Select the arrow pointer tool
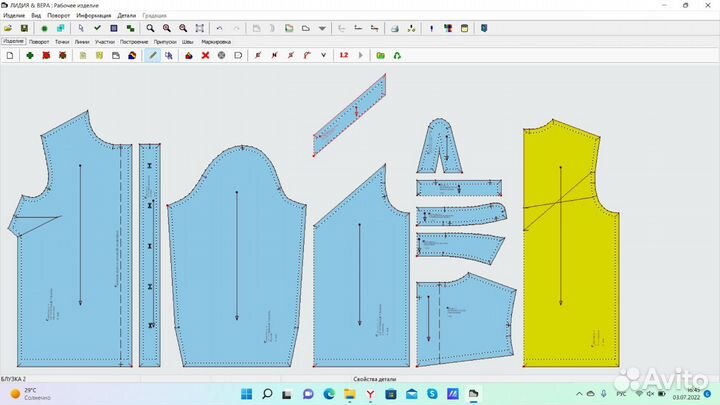 81,28
